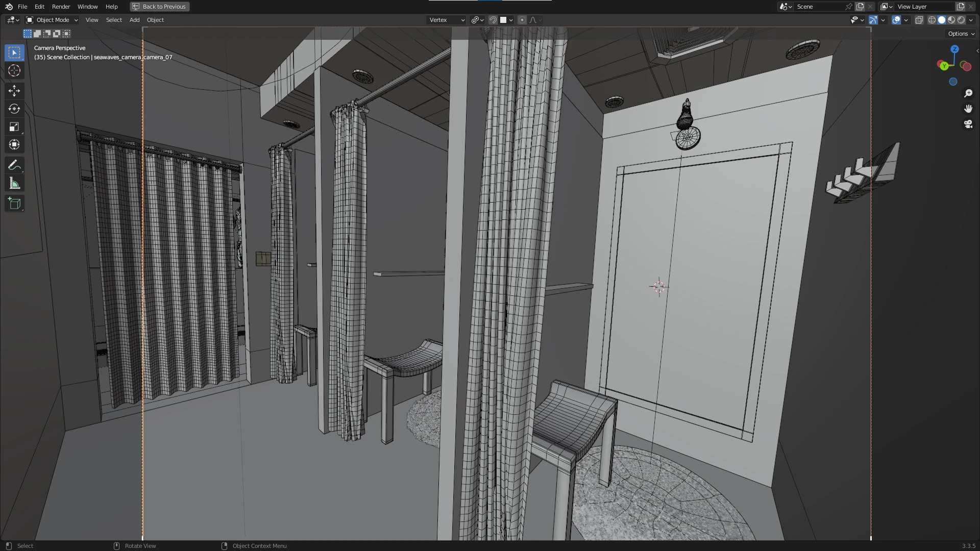
Task: Toggle snapping magnet
Action: coord(493,20)
